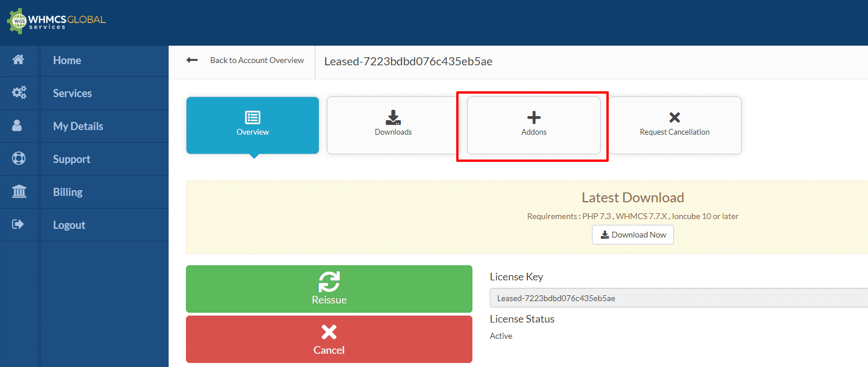Select the Addons tab
The width and height of the screenshot is (868, 367).
[534, 125]
